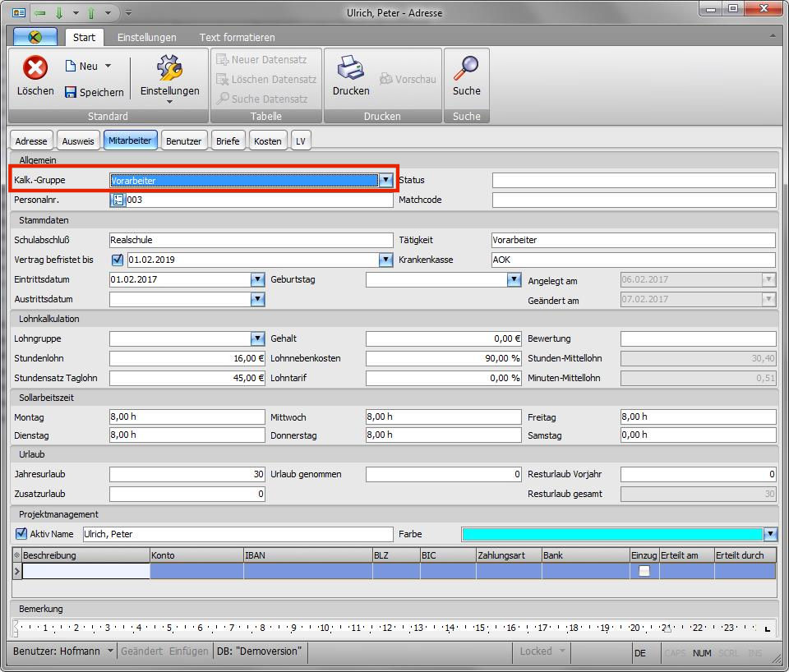Expand the Einstellungen ribbon button arrow
The width and height of the screenshot is (789, 672).
pyautogui.click(x=169, y=102)
